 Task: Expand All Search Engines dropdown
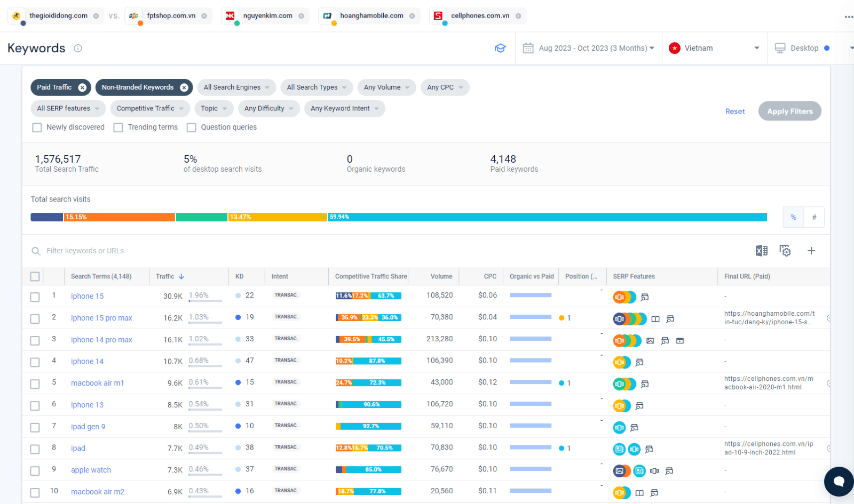[x=236, y=87]
